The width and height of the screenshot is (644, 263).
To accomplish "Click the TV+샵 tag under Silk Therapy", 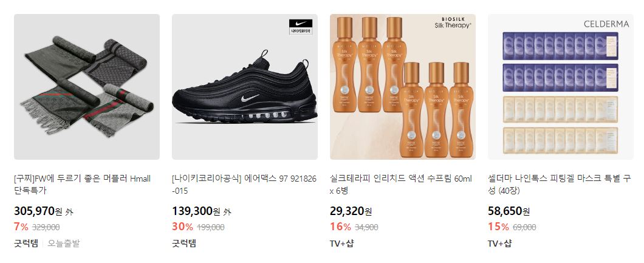I will click(341, 244).
